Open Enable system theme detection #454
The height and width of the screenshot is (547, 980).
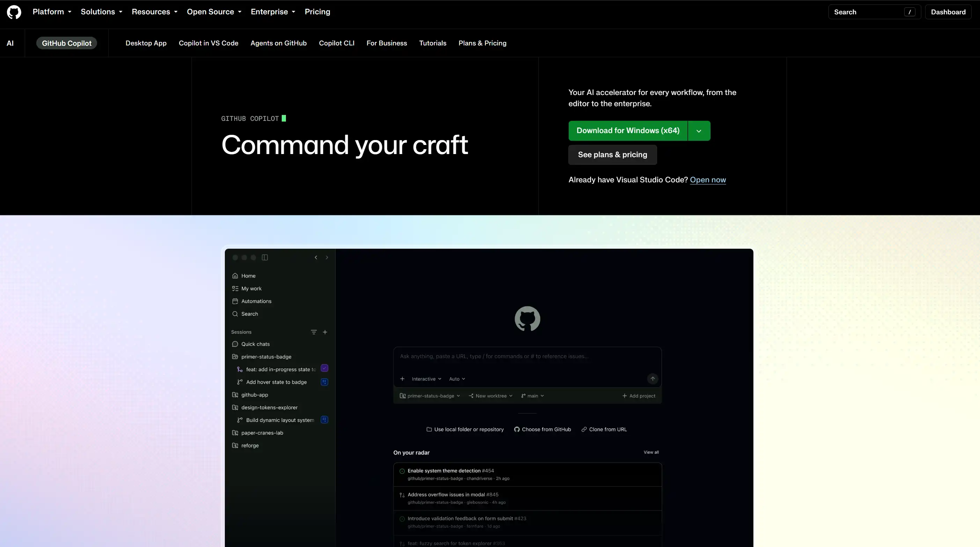(527, 474)
